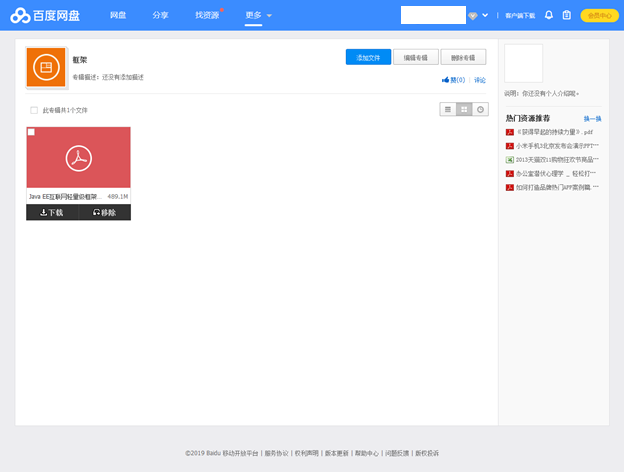The image size is (624, 472).
Task: Open the 分享 tab
Action: coord(160,15)
